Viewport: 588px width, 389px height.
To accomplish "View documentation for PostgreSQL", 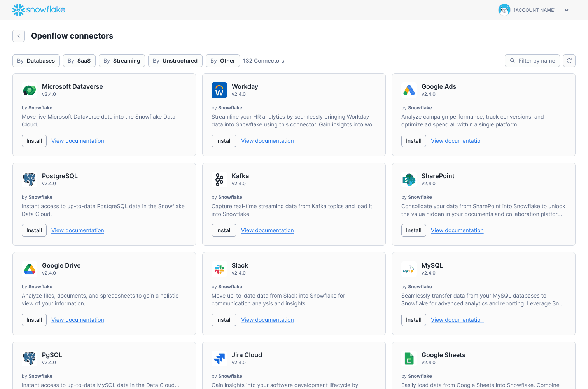I will (78, 230).
